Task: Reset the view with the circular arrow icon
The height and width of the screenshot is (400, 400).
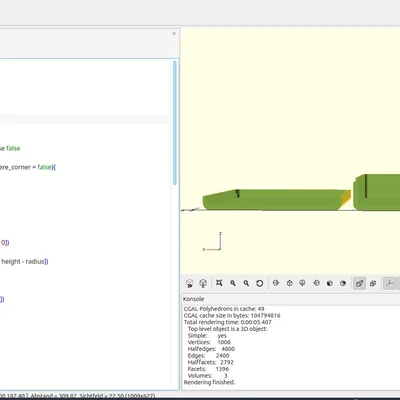Action: pos(259,283)
